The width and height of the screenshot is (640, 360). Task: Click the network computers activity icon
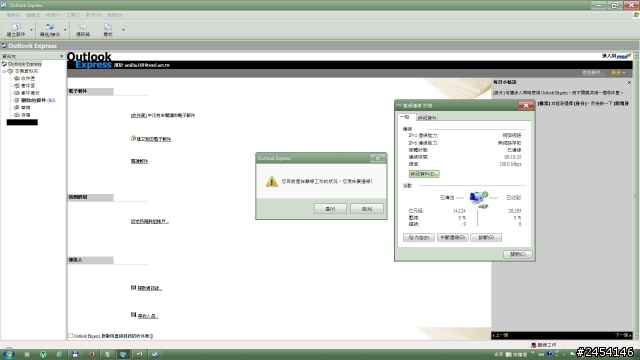(478, 200)
